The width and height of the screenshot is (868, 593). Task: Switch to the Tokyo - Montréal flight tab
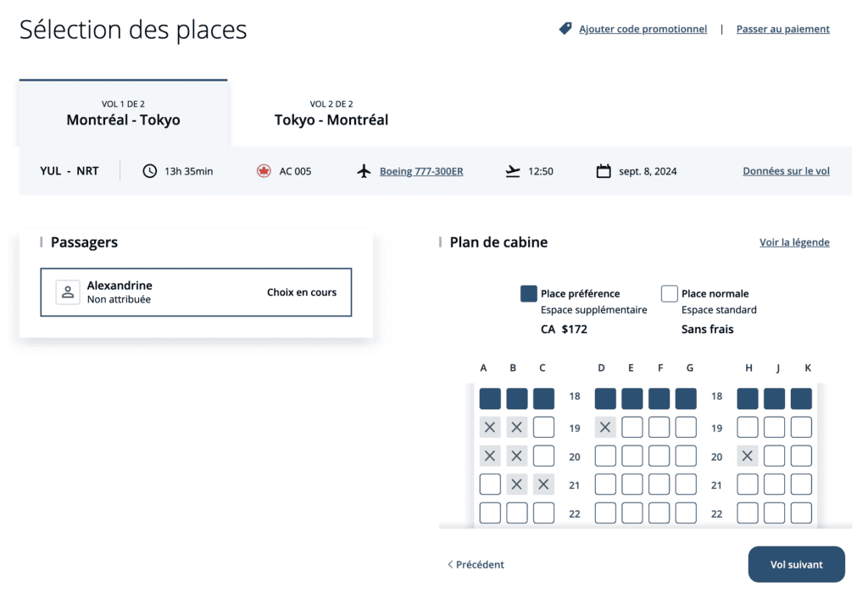[331, 113]
